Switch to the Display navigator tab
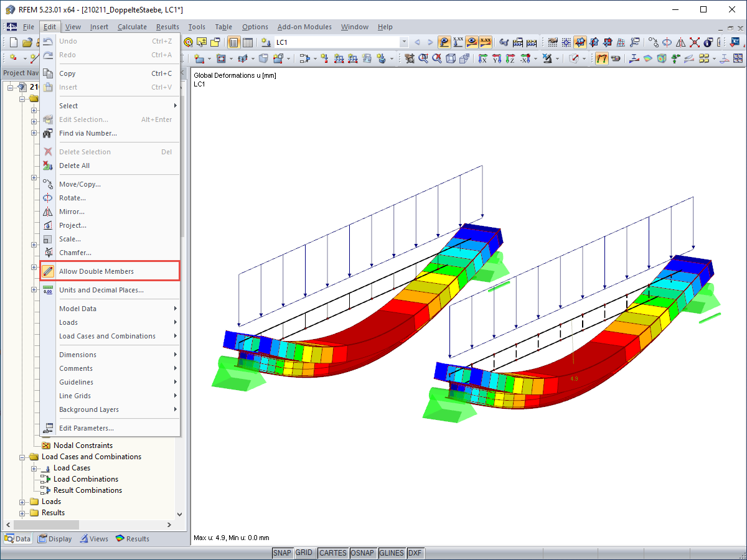 pos(55,539)
